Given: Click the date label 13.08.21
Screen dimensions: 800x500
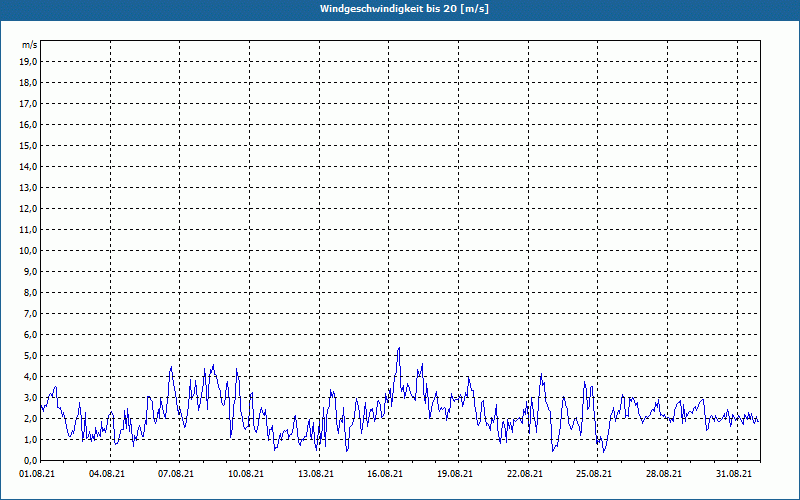Looking at the screenshot, I should pyautogui.click(x=316, y=474).
